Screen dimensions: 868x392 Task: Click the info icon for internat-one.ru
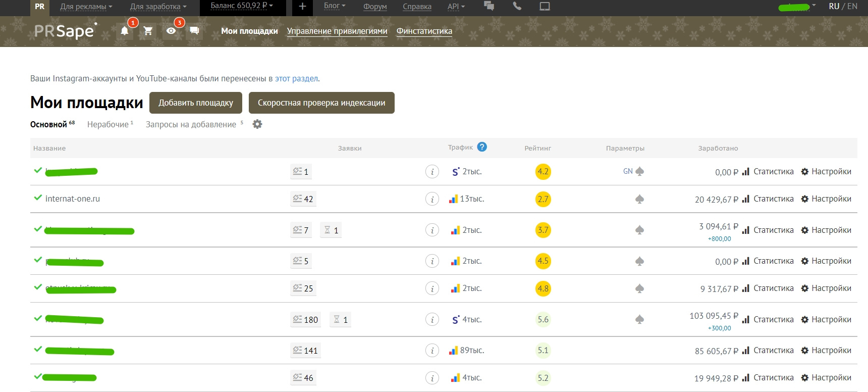click(x=432, y=199)
